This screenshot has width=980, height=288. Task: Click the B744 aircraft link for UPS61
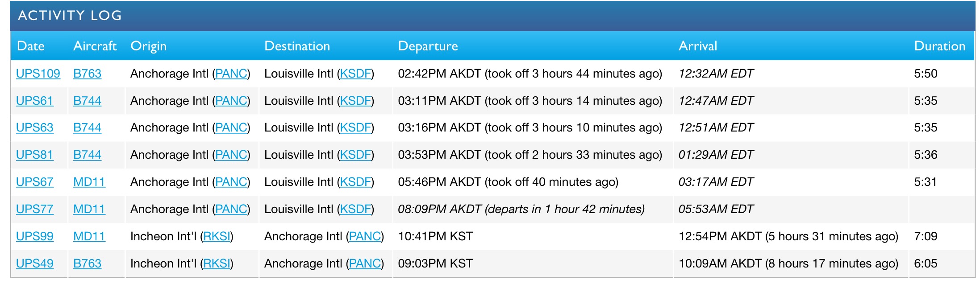(87, 101)
